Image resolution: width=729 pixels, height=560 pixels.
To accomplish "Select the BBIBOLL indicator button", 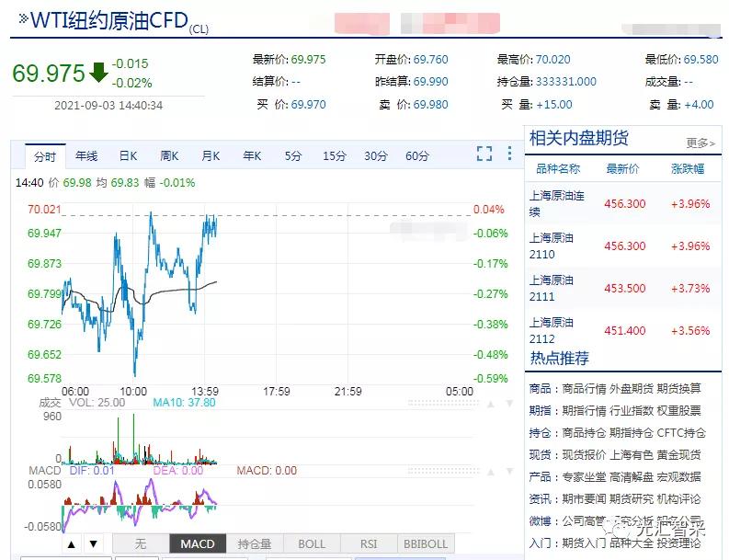I will (x=426, y=543).
